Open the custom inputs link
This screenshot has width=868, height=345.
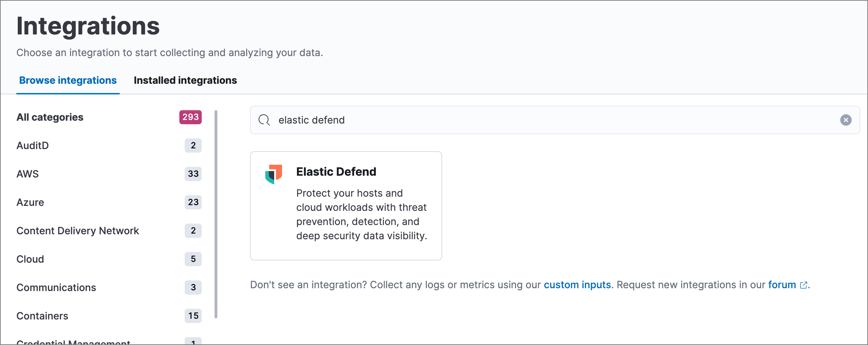[x=577, y=285]
